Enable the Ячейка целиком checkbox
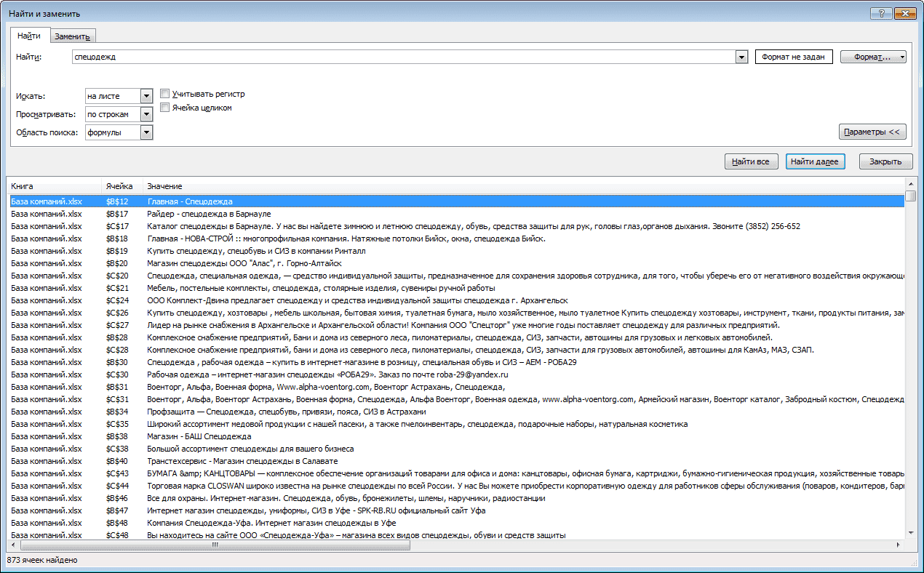The height and width of the screenshot is (573, 924). tap(165, 108)
